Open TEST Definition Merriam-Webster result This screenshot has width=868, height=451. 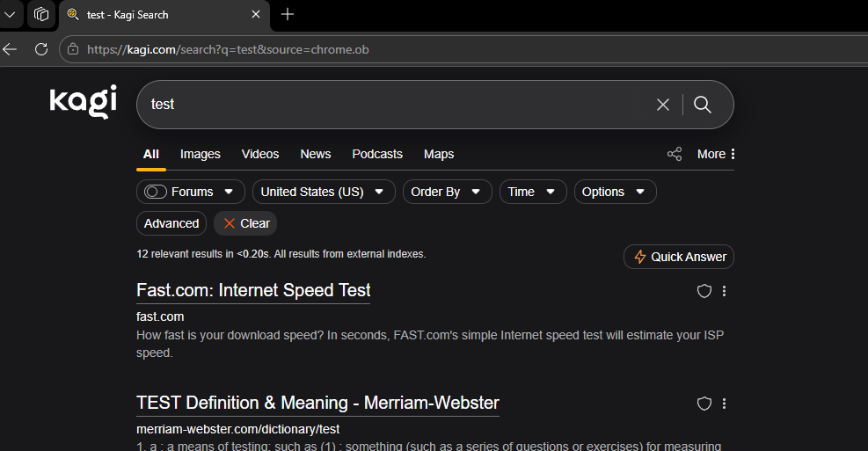point(317,403)
